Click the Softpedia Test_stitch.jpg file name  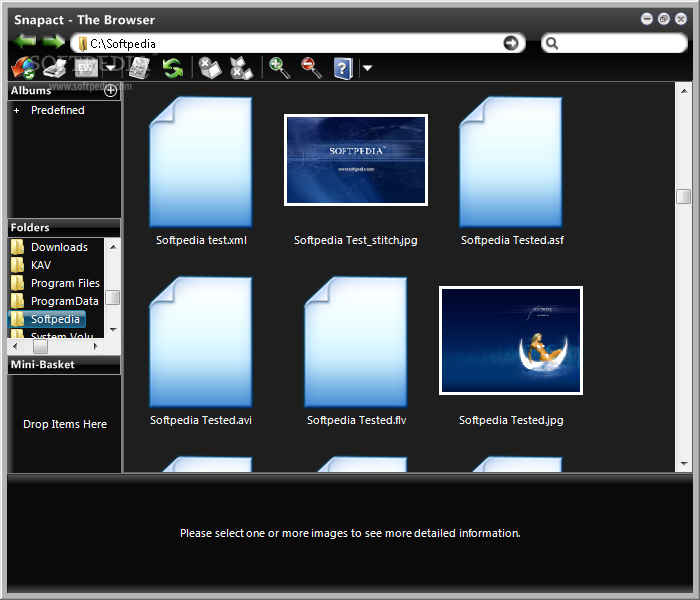pos(356,240)
